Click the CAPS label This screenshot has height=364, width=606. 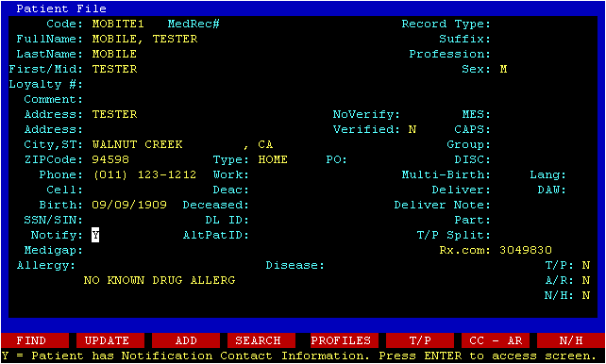[473, 129]
